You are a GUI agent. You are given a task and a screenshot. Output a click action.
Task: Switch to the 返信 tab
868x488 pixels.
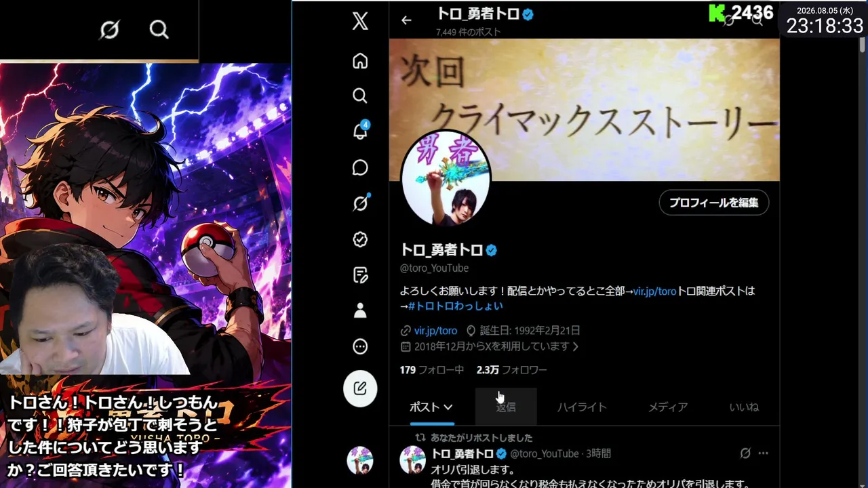point(506,407)
